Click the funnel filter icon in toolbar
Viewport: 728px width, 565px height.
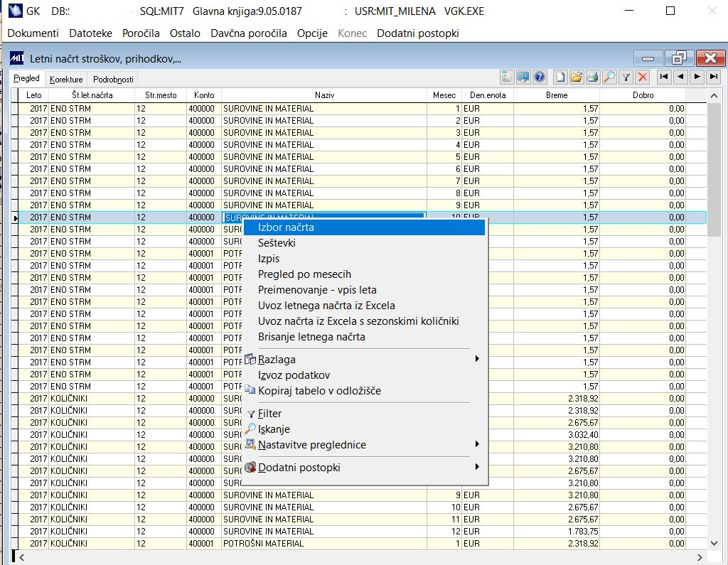coord(626,77)
